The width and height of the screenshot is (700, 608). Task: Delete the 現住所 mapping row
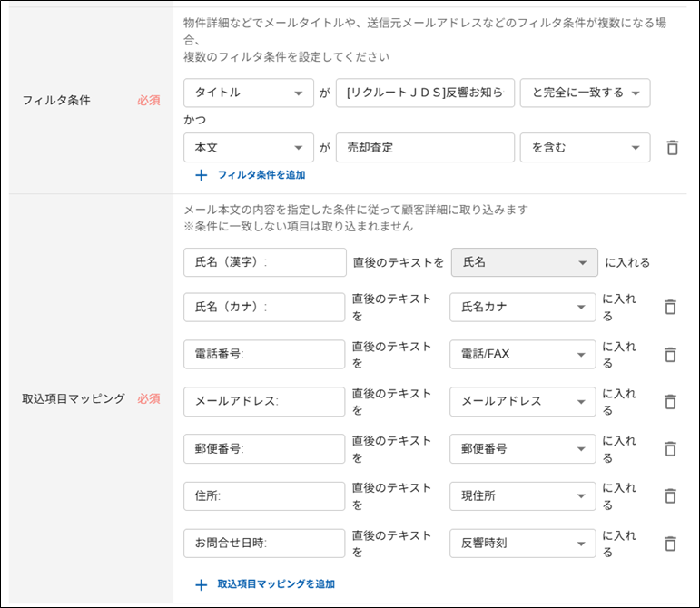point(670,496)
